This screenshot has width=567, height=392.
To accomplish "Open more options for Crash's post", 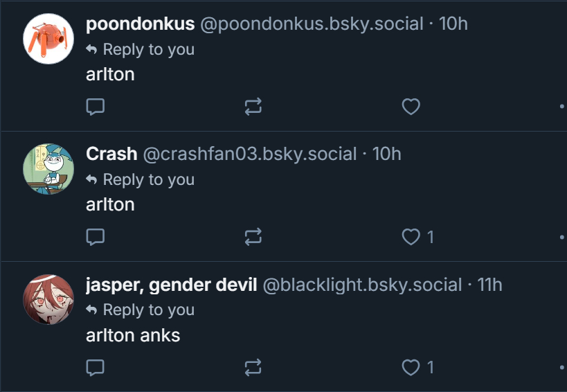I will point(561,238).
